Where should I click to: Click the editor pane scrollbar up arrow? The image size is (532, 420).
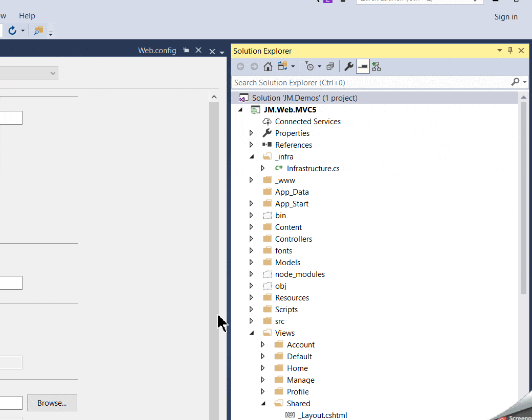[214, 97]
